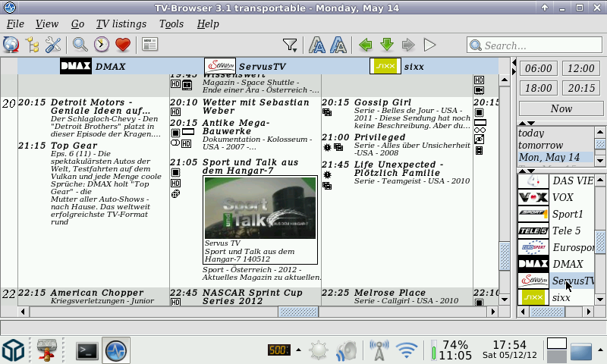Viewport: 607px width, 364px height.
Task: Click the Sport und Talk program thumbnail
Action: pyautogui.click(x=260, y=208)
